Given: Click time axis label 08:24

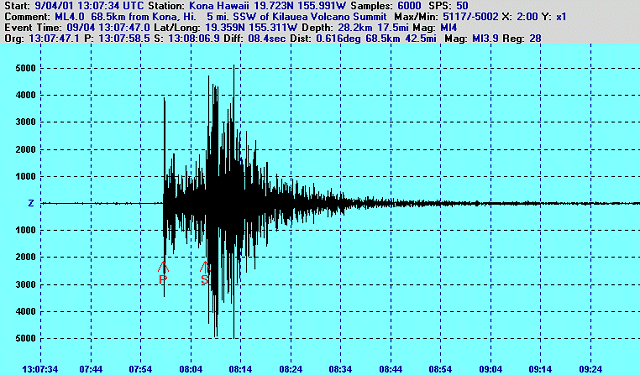Looking at the screenshot, I should click(291, 370).
